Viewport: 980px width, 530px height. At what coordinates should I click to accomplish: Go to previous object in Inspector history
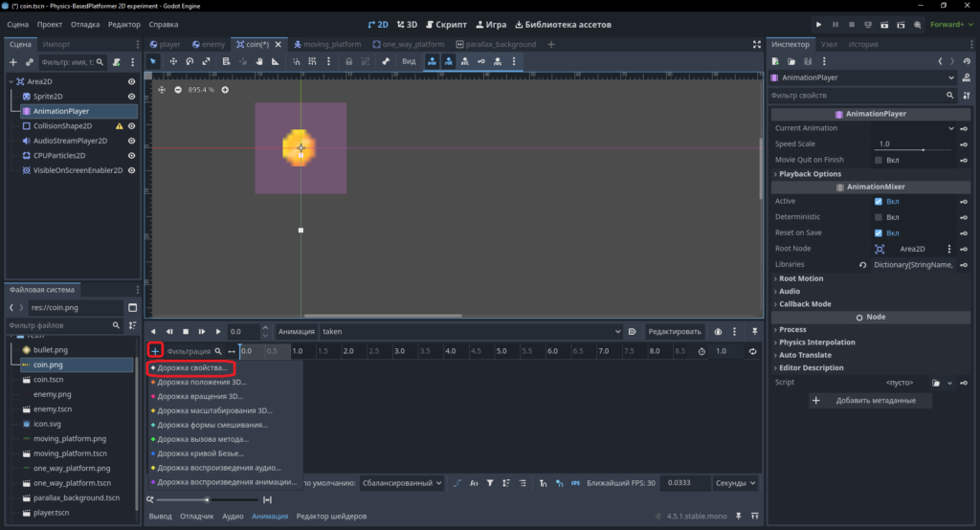point(940,61)
